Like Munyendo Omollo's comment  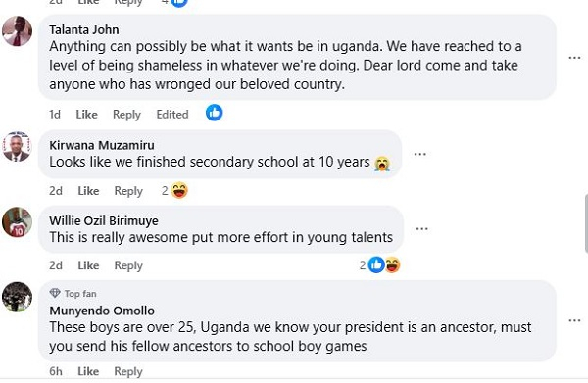(x=88, y=371)
